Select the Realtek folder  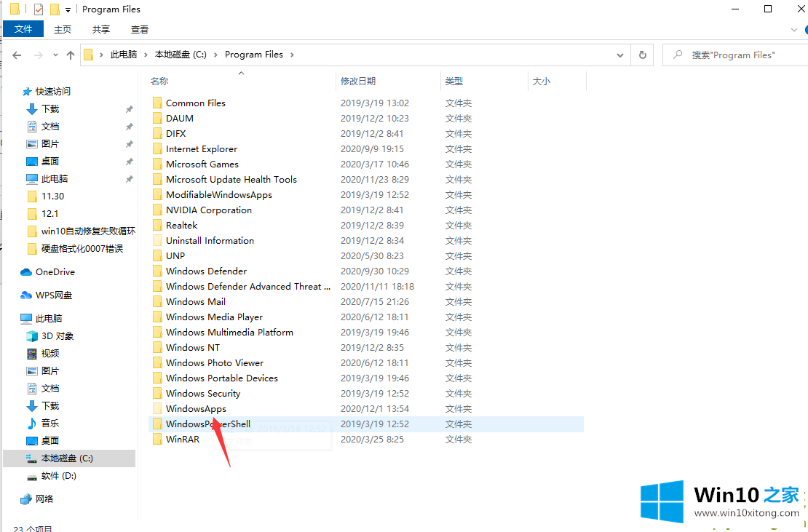click(181, 226)
